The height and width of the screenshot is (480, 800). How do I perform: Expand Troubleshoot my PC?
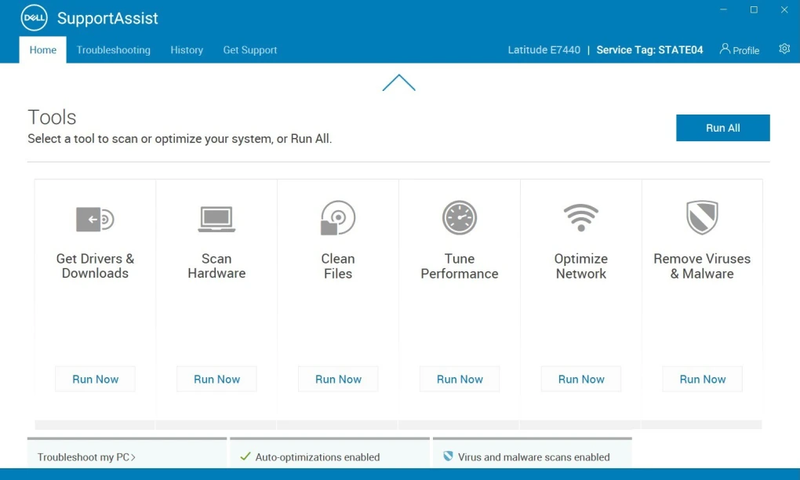click(86, 457)
